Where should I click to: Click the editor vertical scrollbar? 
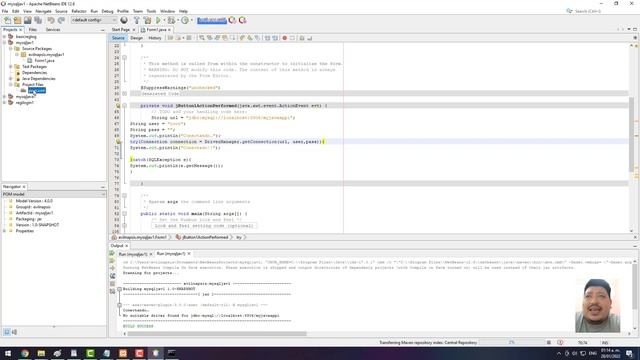tap(631, 134)
